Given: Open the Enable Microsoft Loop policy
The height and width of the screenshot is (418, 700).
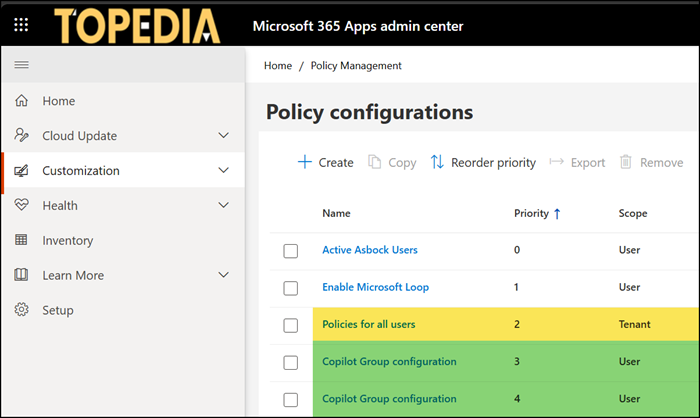Looking at the screenshot, I should pos(375,287).
